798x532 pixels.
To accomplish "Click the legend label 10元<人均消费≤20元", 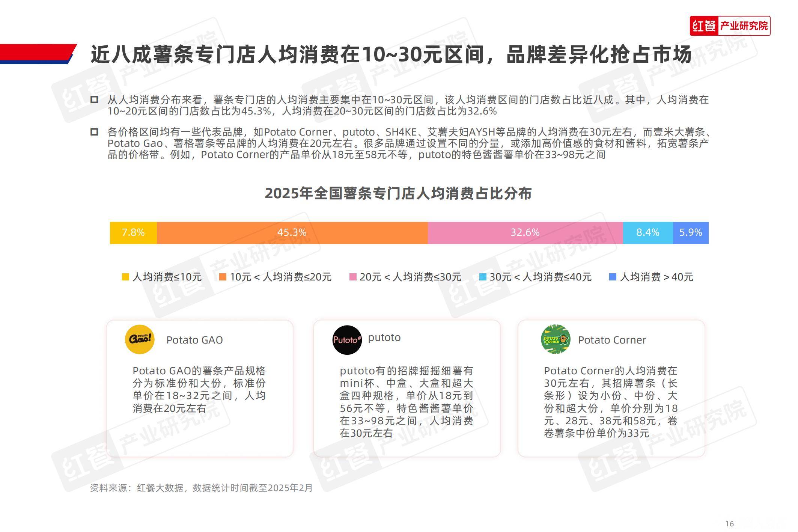I will [x=281, y=277].
